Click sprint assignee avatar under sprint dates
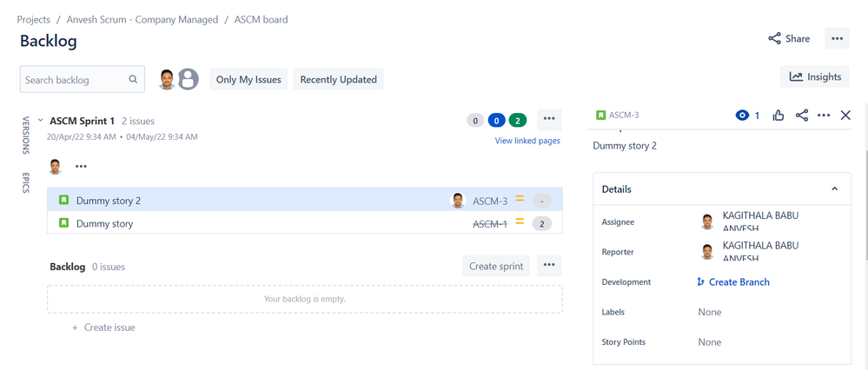 click(55, 167)
